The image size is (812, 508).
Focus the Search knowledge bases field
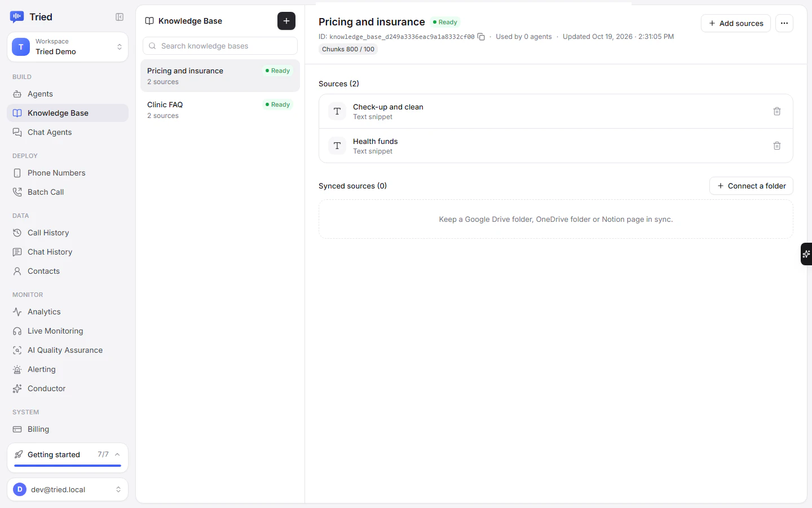(220, 46)
